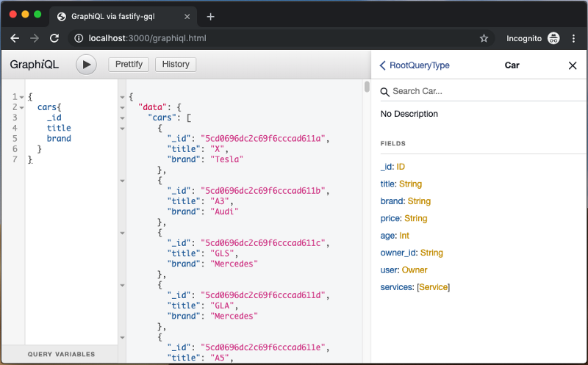
Task: Click the results pane vertical scrollbar
Action: (x=367, y=87)
